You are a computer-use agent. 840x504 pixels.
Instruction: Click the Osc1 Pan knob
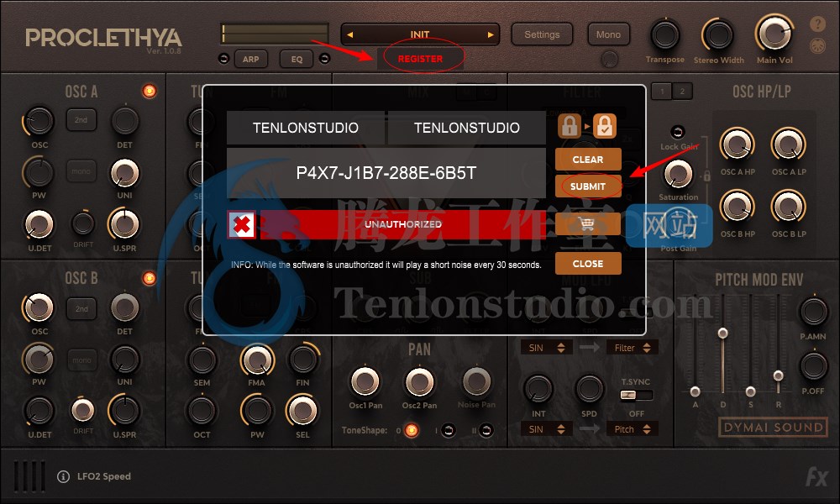(x=365, y=382)
